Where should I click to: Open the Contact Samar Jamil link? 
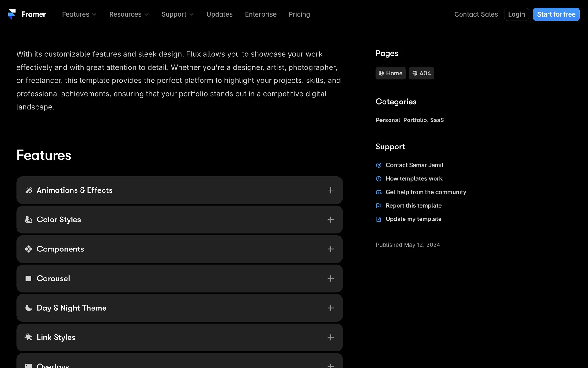414,165
